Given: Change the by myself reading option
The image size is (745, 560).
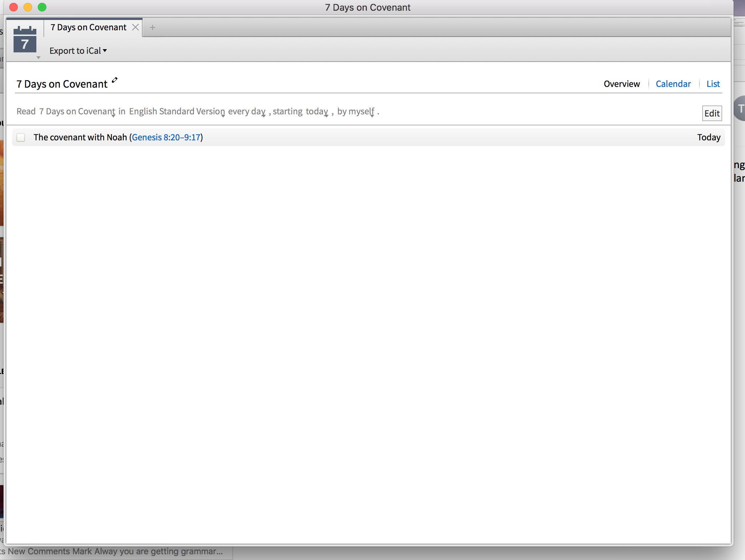Looking at the screenshot, I should tap(355, 112).
